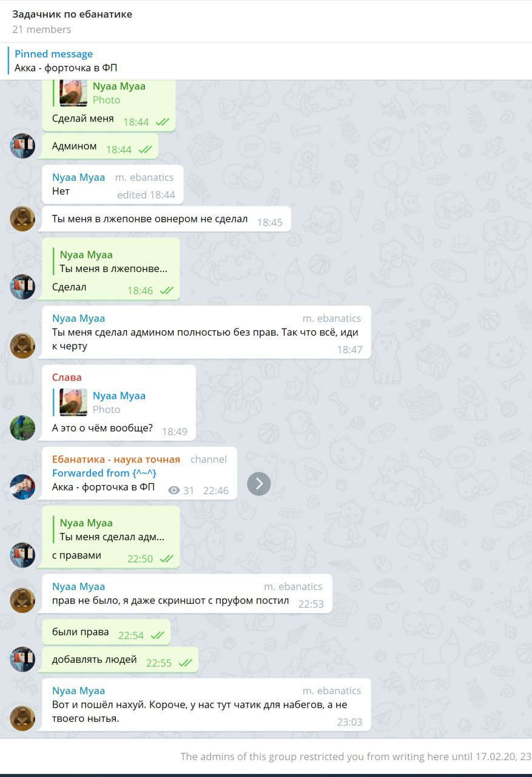Image resolution: width=532 pixels, height=777 pixels.
Task: Open the Pinned message bar
Action: click(x=266, y=61)
